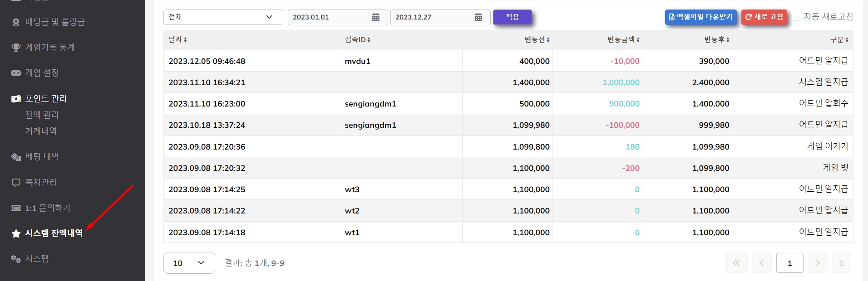Image resolution: width=868 pixels, height=281 pixels.
Task: Click the gears icon beside 시스템
Action: click(16, 259)
